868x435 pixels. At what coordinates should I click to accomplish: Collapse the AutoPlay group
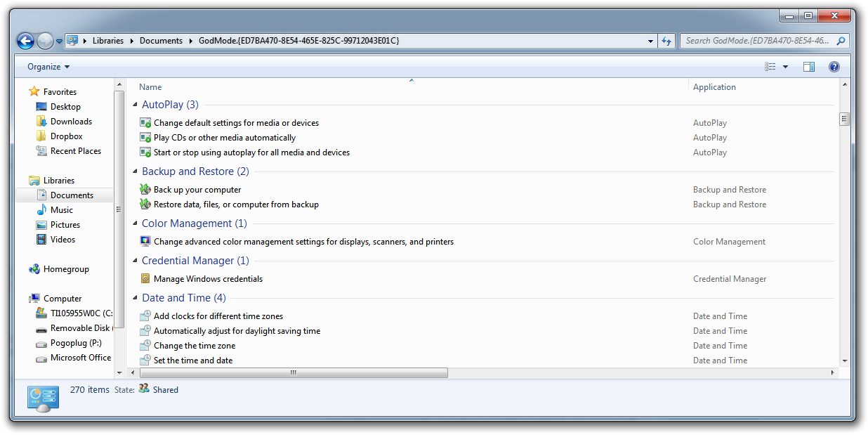click(x=136, y=105)
